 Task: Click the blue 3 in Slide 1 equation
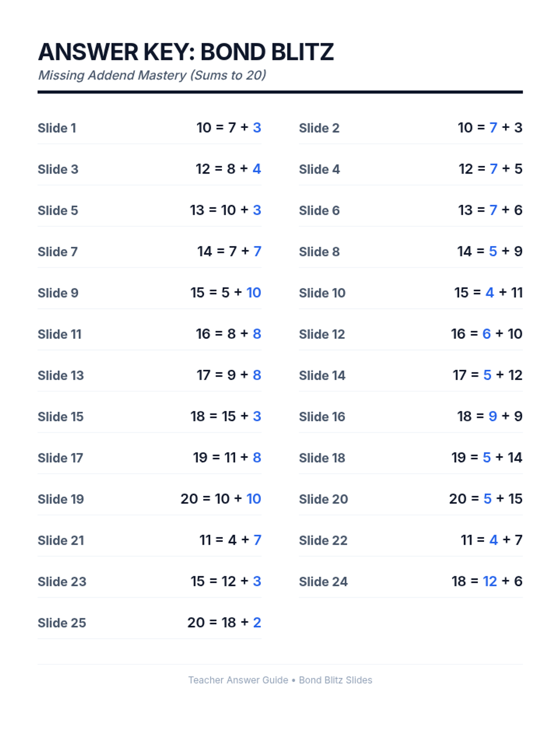point(257,127)
